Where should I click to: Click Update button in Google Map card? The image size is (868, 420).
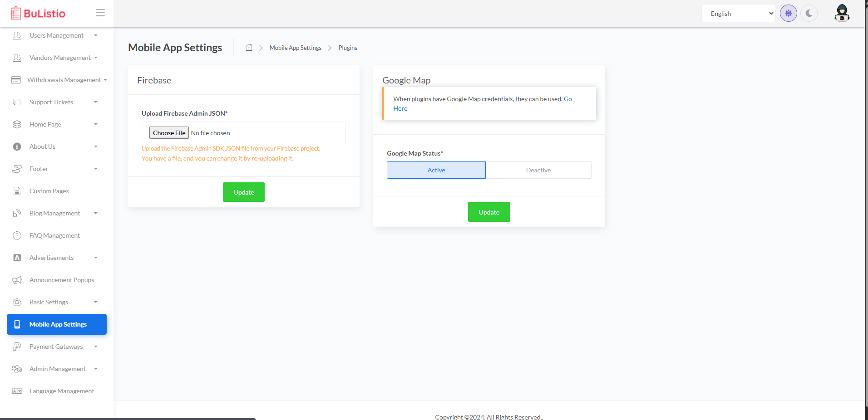click(x=489, y=212)
